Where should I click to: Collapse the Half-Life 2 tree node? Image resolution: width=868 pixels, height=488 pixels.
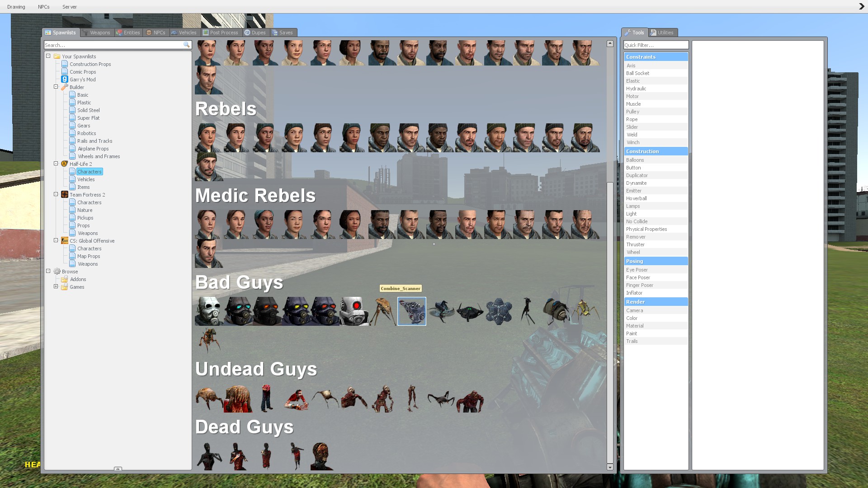pos(56,164)
